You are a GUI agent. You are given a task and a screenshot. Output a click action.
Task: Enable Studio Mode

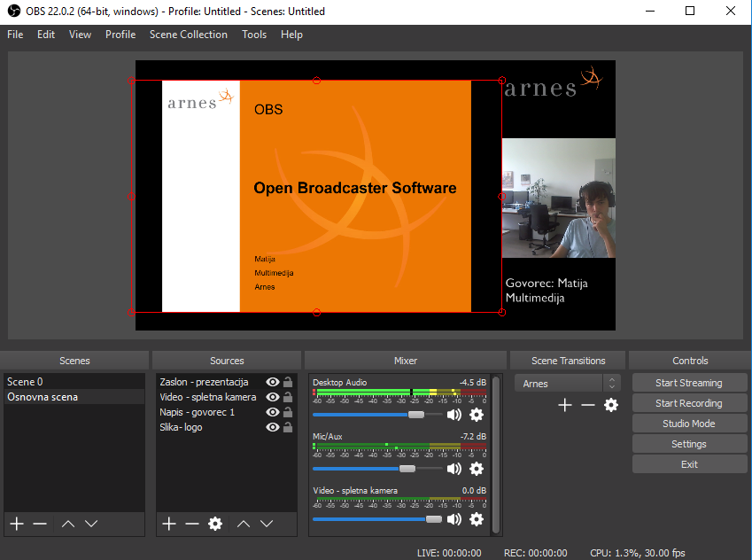pos(689,424)
